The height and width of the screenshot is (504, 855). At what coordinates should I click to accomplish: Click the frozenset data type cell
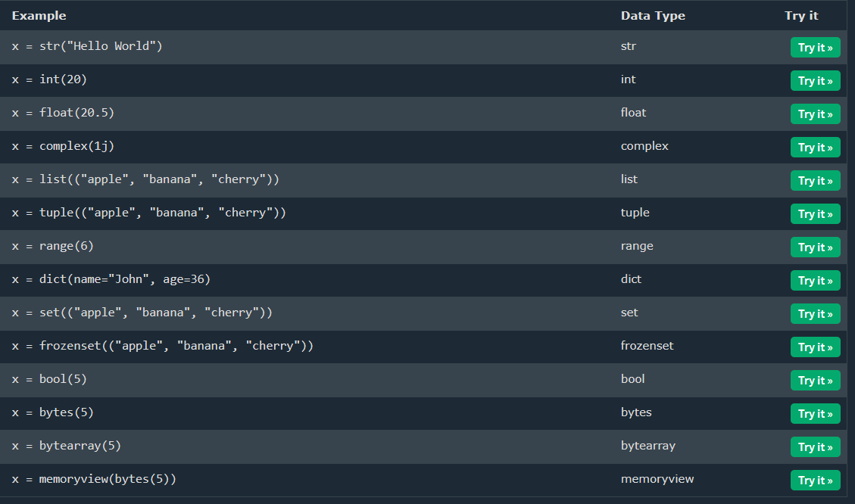[x=647, y=346]
